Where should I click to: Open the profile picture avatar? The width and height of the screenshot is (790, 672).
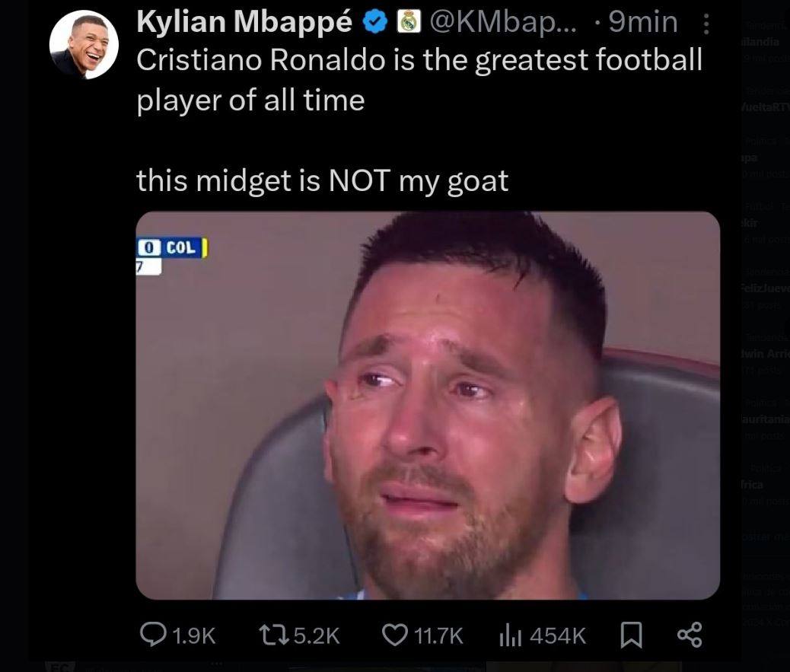pos(84,45)
